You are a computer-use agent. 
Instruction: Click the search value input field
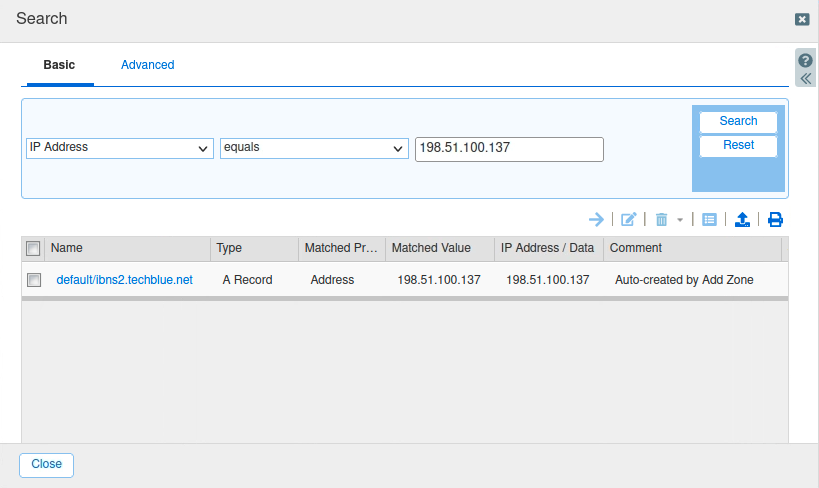[509, 148]
